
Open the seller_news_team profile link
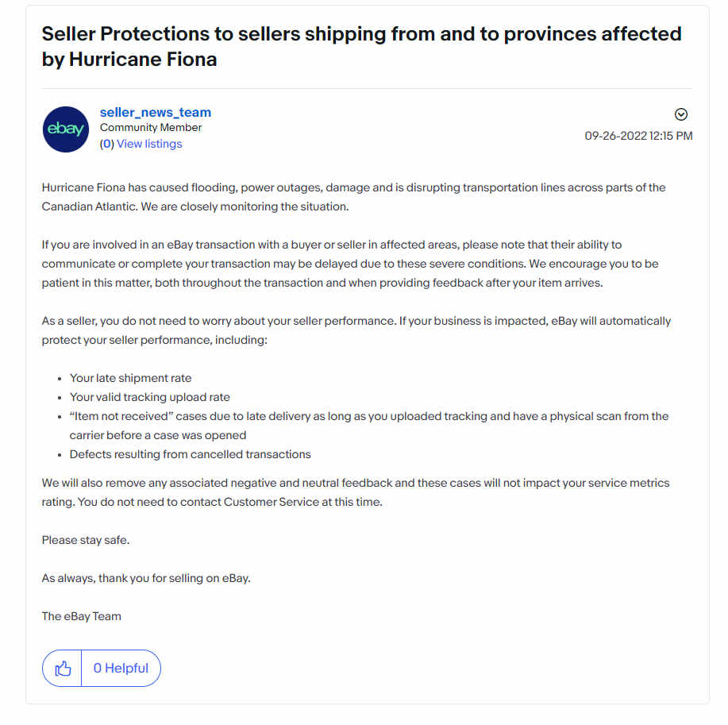[156, 113]
